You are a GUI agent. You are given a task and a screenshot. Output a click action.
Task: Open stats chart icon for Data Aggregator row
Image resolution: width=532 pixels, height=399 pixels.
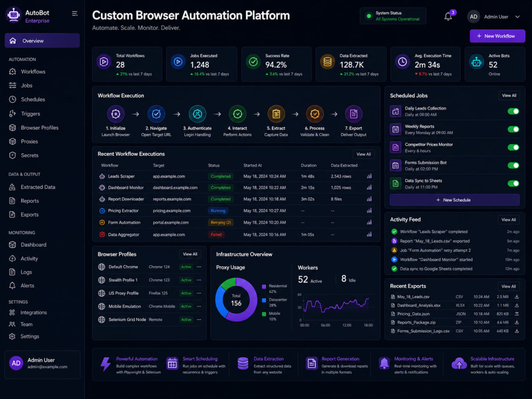coord(369,235)
